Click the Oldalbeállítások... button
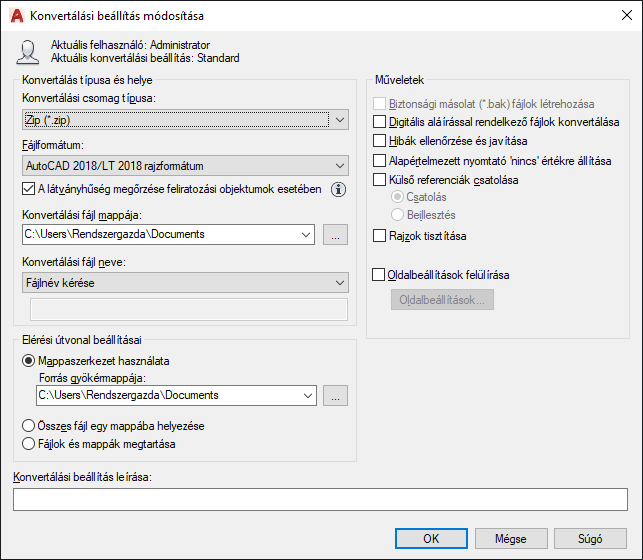 442,300
